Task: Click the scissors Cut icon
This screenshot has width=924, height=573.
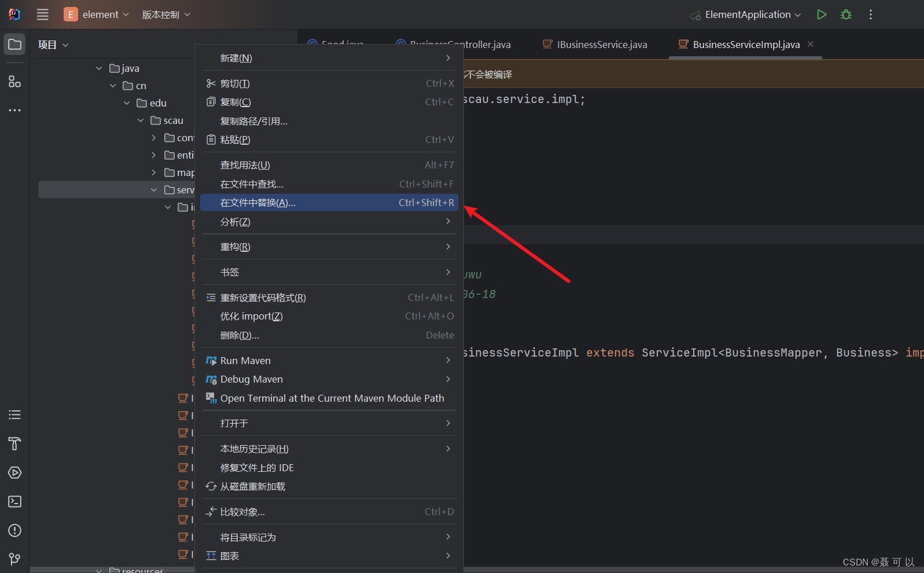Action: pos(211,83)
